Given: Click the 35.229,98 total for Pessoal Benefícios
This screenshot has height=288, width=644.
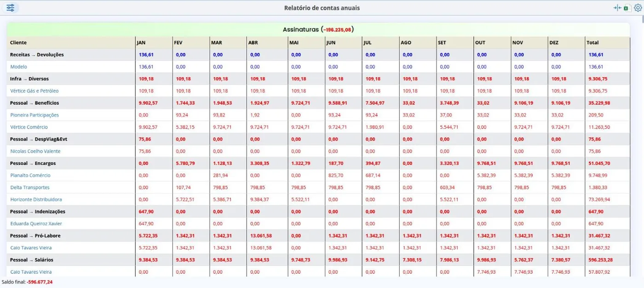Looking at the screenshot, I should [598, 103].
